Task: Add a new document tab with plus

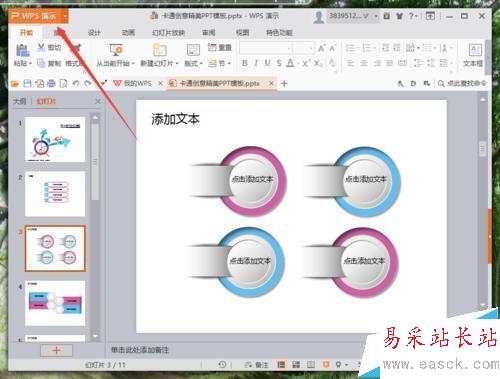Action: point(284,83)
